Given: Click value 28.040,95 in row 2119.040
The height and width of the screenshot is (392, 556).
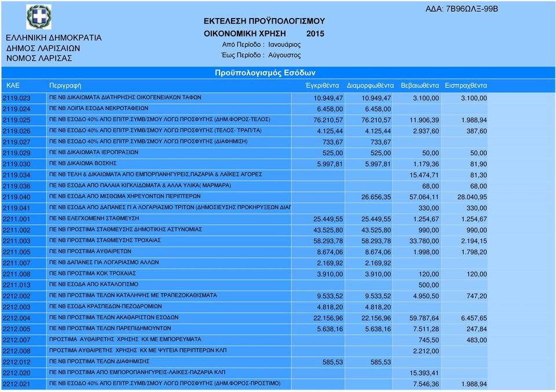Looking at the screenshot, I should pyautogui.click(x=472, y=197).
